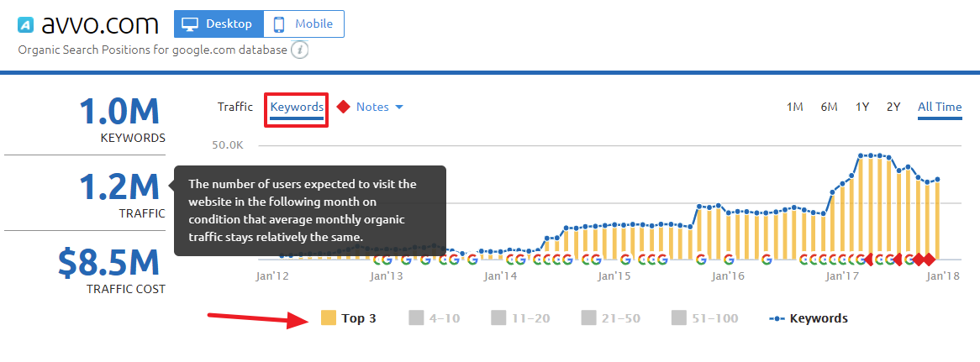This screenshot has height=362, width=980.
Task: Click the desktop monitor icon
Action: click(191, 24)
